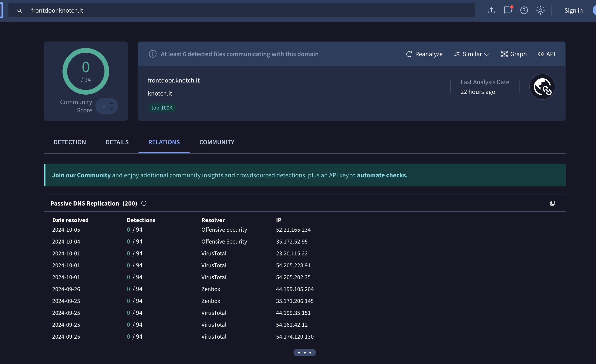Vote community score up arrow
Viewport: 596px width, 364px height.
point(111,103)
